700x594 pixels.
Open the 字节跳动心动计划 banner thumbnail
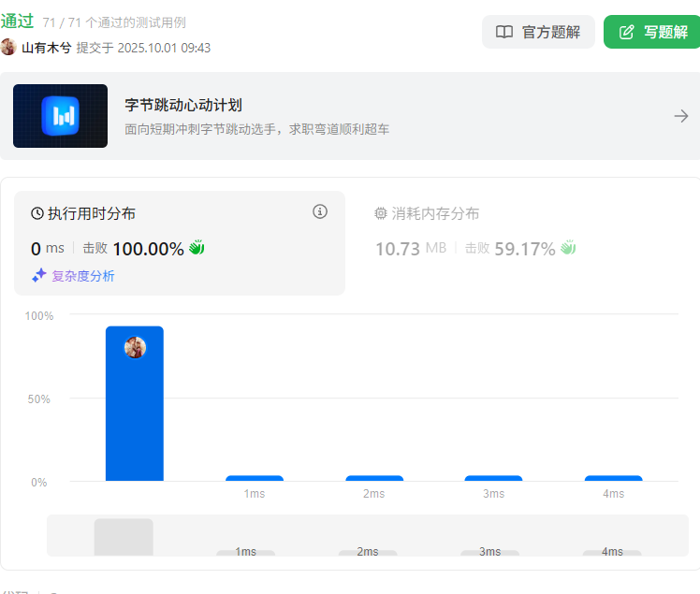60,116
